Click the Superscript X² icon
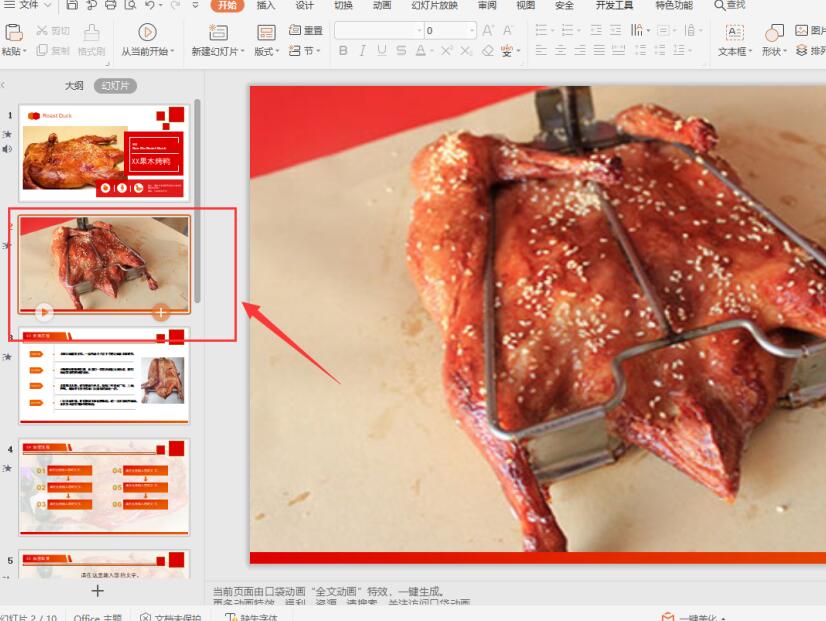The image size is (826, 621). 447,51
